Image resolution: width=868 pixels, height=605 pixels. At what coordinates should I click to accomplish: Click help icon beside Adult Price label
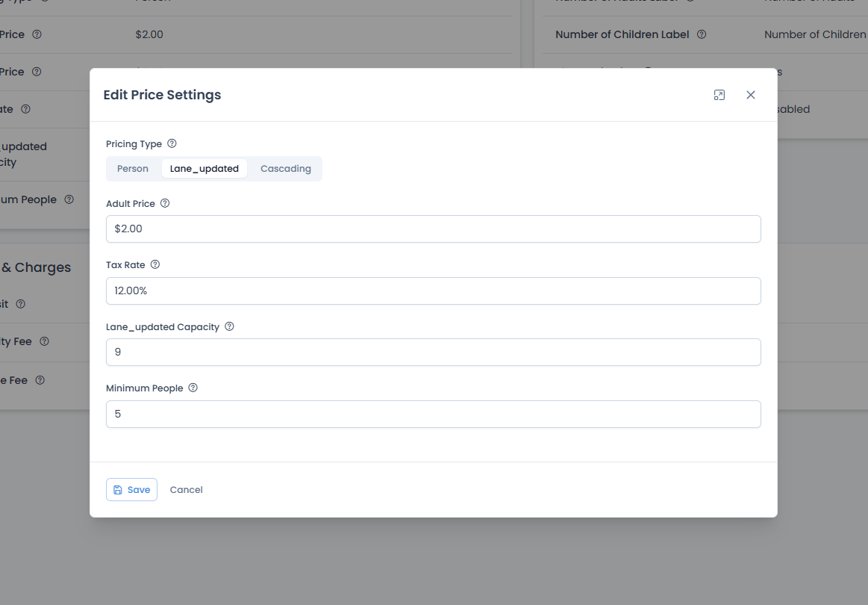click(165, 203)
